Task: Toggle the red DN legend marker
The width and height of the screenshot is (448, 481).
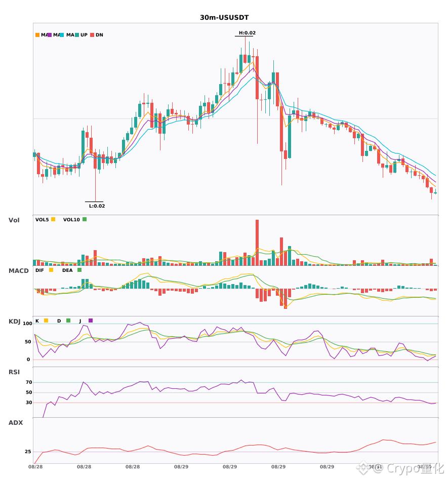Action: tap(92, 35)
